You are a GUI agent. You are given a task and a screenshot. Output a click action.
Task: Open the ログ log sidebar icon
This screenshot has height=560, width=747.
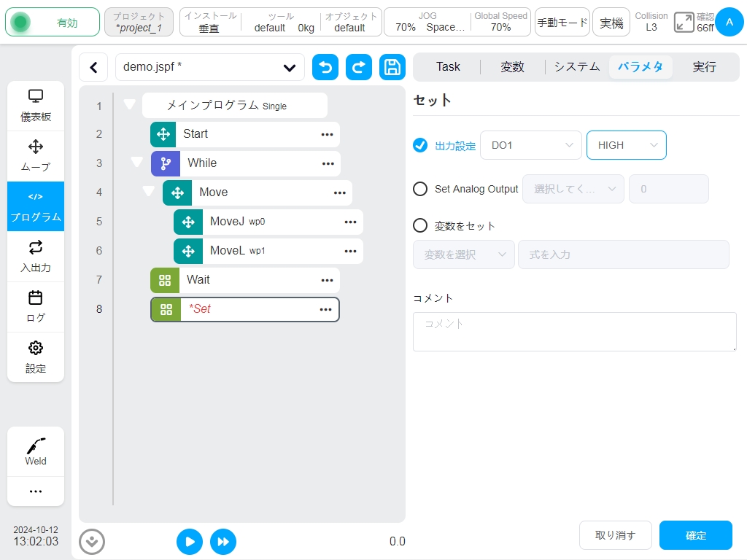pyautogui.click(x=36, y=307)
